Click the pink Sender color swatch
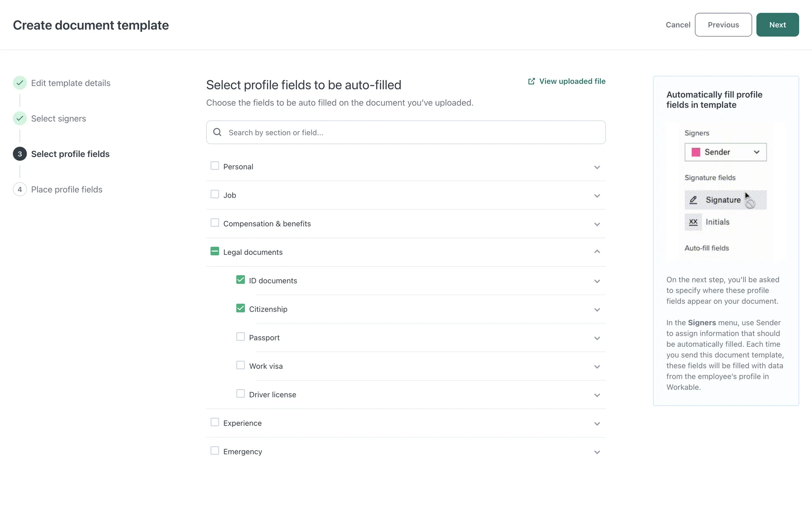Viewport: 812px width, 508px height. pyautogui.click(x=696, y=152)
